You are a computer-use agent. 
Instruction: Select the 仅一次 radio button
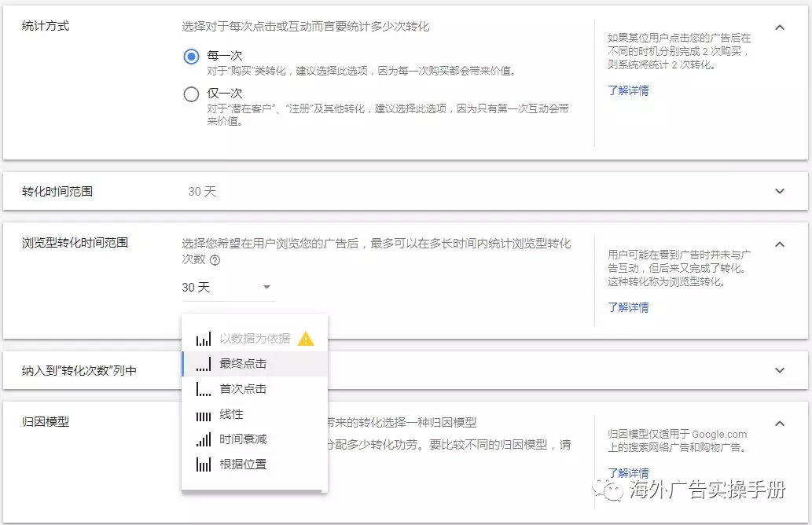point(191,94)
